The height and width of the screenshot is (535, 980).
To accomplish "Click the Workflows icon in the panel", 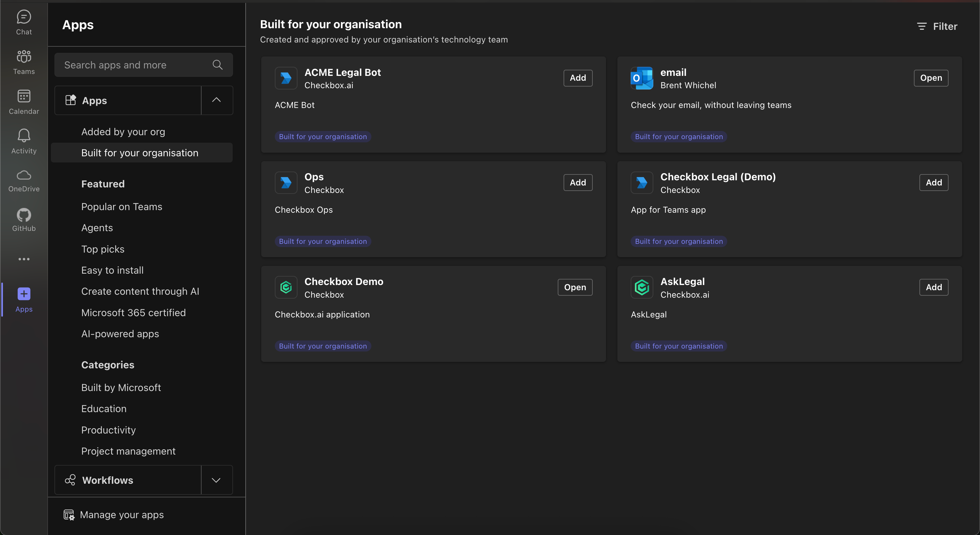I will tap(70, 480).
